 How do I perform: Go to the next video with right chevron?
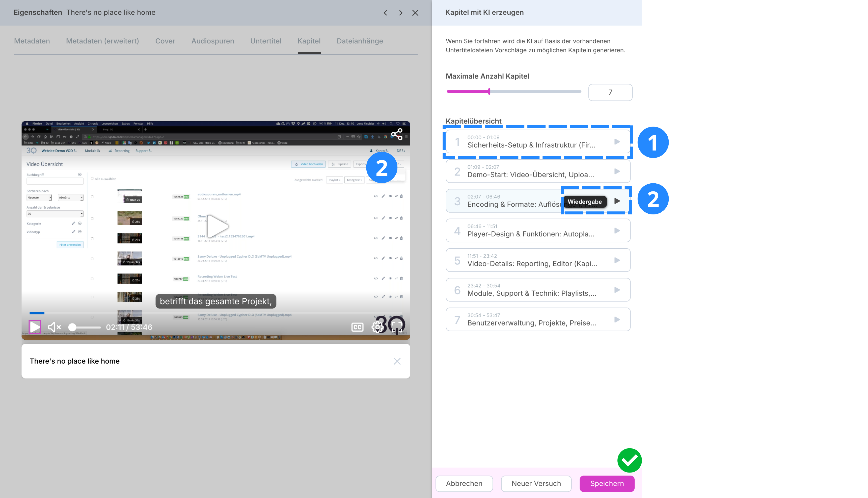400,13
